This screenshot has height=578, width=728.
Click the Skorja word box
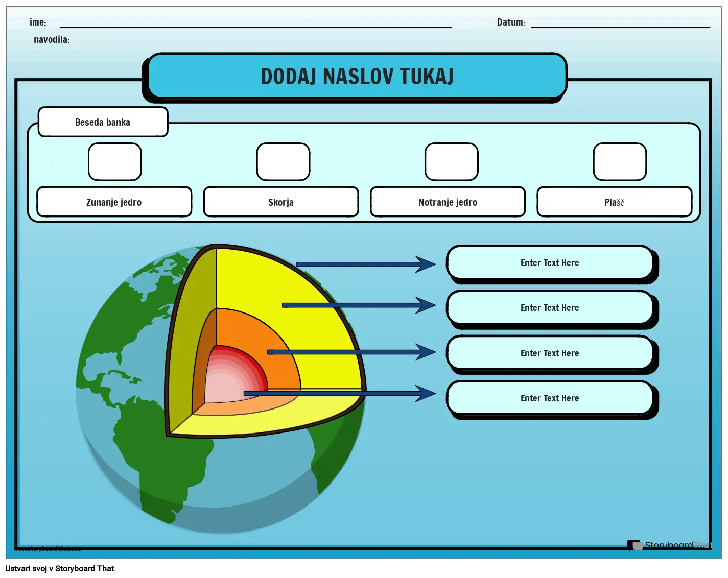[281, 202]
